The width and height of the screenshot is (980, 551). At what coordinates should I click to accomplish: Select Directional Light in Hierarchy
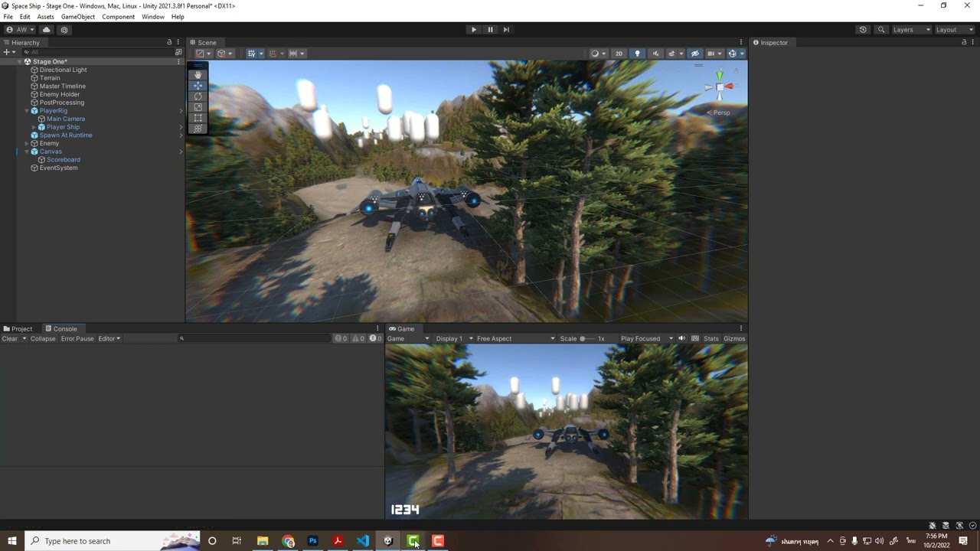pos(63,70)
